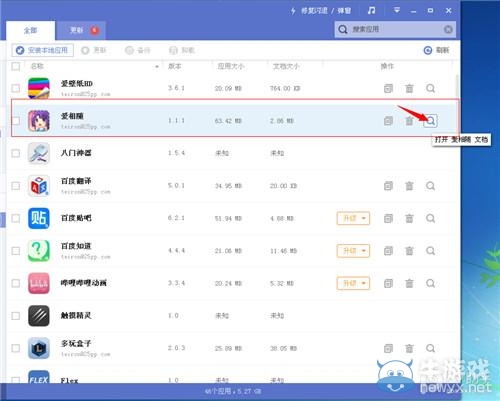Open the title bar dropdown menu icon
500x401 pixels.
(397, 11)
